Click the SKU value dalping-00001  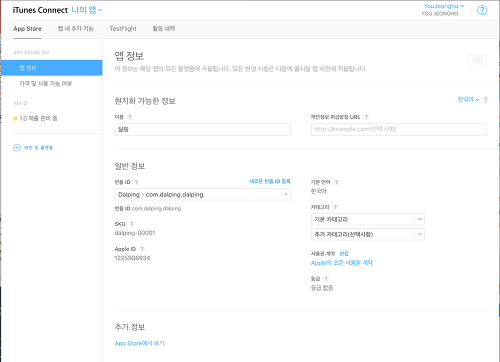[135, 233]
